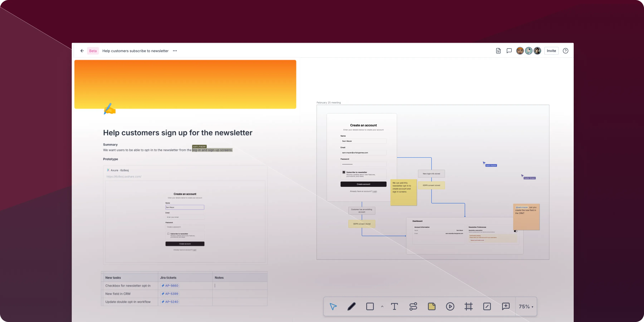Open the comments panel icon in header

point(509,51)
